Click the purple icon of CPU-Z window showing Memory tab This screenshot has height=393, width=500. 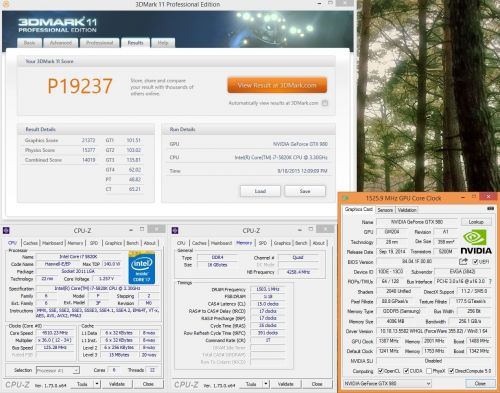click(x=175, y=230)
